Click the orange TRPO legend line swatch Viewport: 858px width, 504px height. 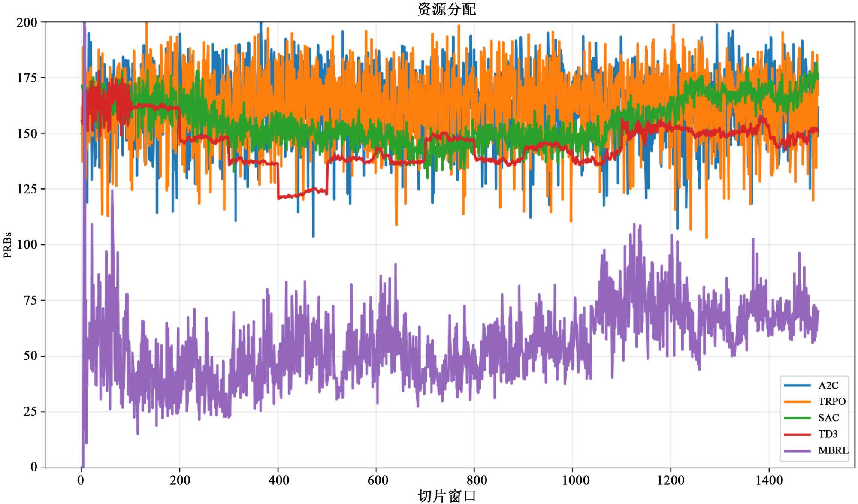click(797, 401)
